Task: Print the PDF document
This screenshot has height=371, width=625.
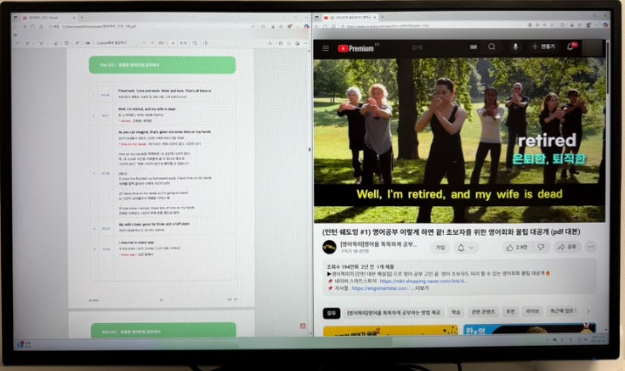Action: (281, 43)
